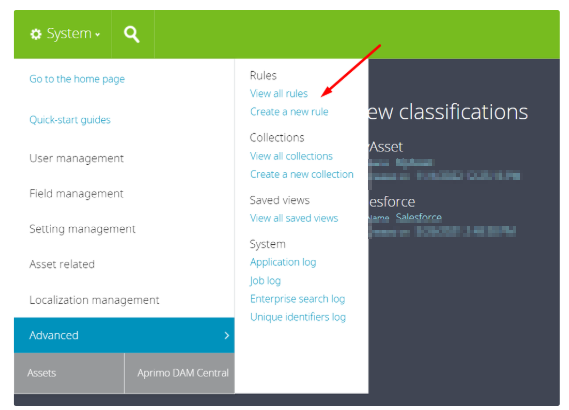The height and width of the screenshot is (410, 569).
Task: Click Create a new rule link
Action: (289, 112)
